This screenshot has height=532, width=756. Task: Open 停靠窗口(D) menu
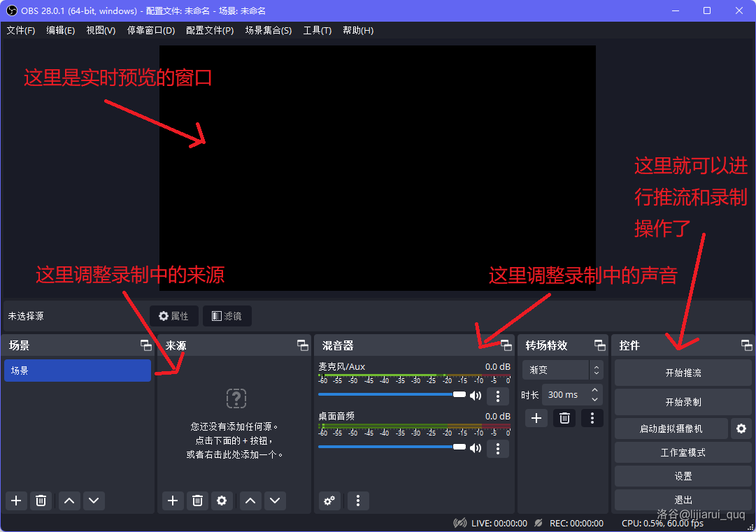151,30
